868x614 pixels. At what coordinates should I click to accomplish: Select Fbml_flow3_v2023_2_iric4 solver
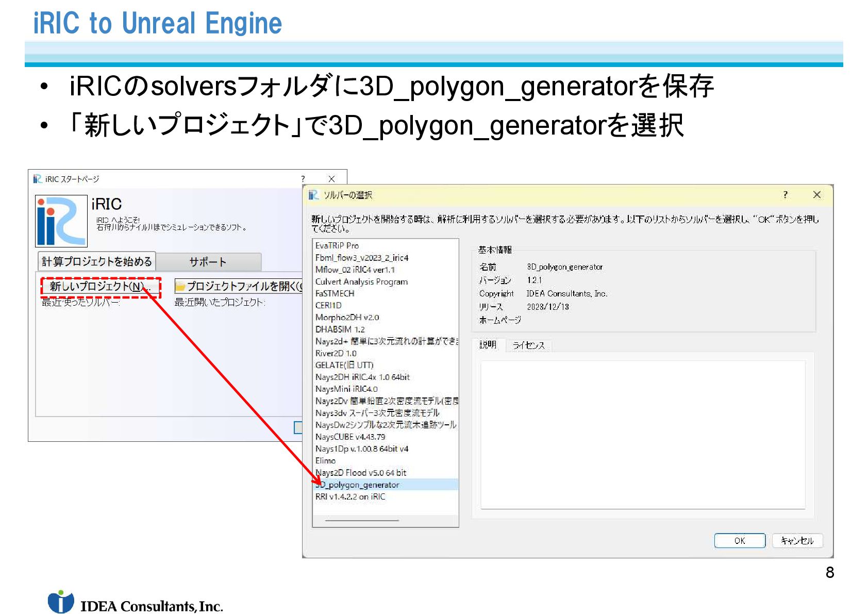click(x=386, y=258)
